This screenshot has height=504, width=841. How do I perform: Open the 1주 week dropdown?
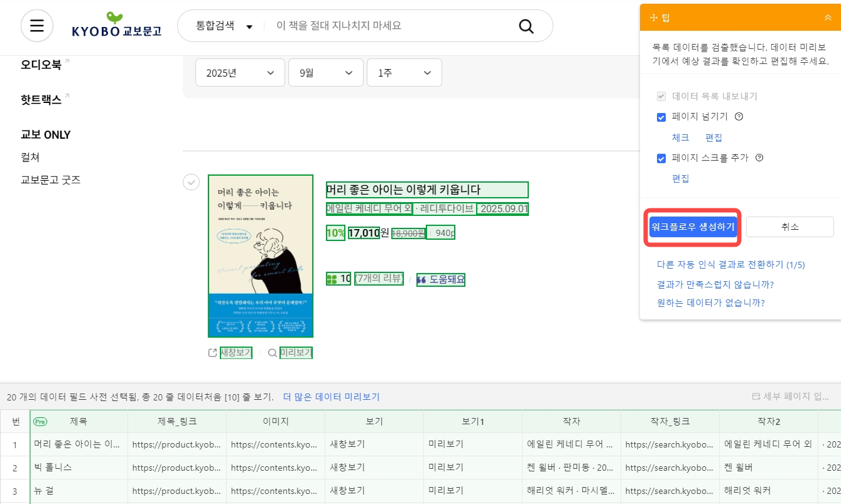(x=404, y=73)
